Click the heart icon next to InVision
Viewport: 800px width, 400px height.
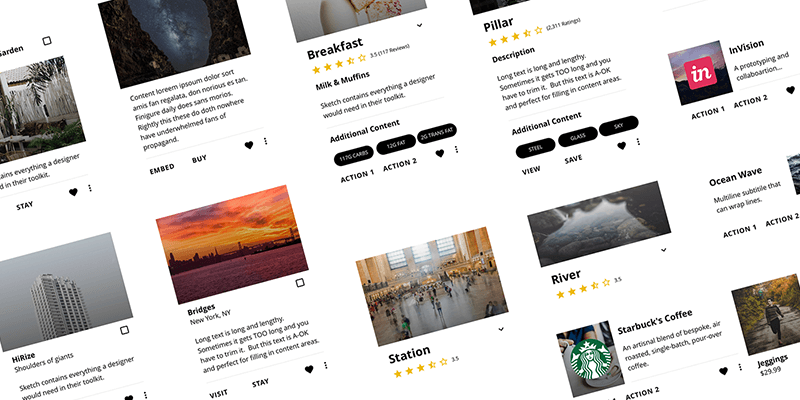[x=790, y=90]
